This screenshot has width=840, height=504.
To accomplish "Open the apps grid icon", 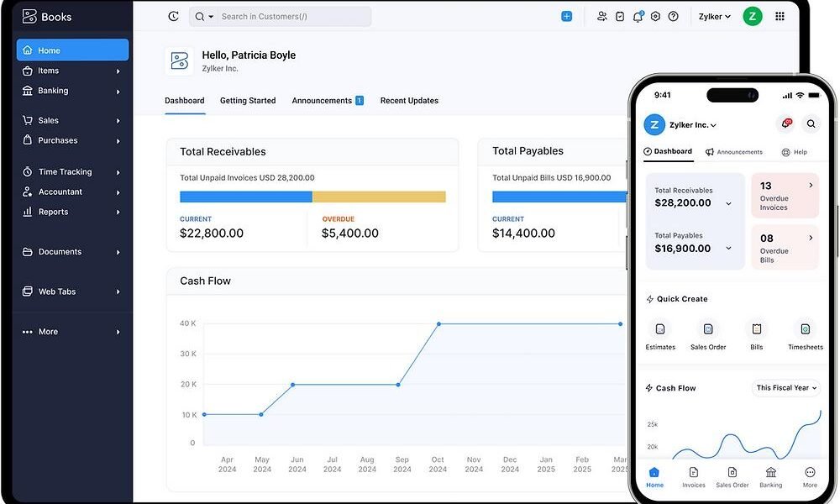I will pyautogui.click(x=780, y=17).
